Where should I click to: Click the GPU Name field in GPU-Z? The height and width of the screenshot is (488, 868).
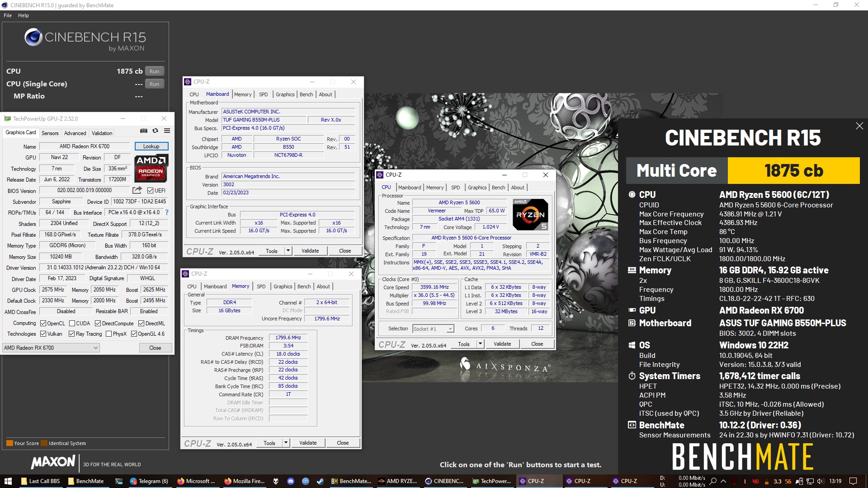click(x=85, y=146)
